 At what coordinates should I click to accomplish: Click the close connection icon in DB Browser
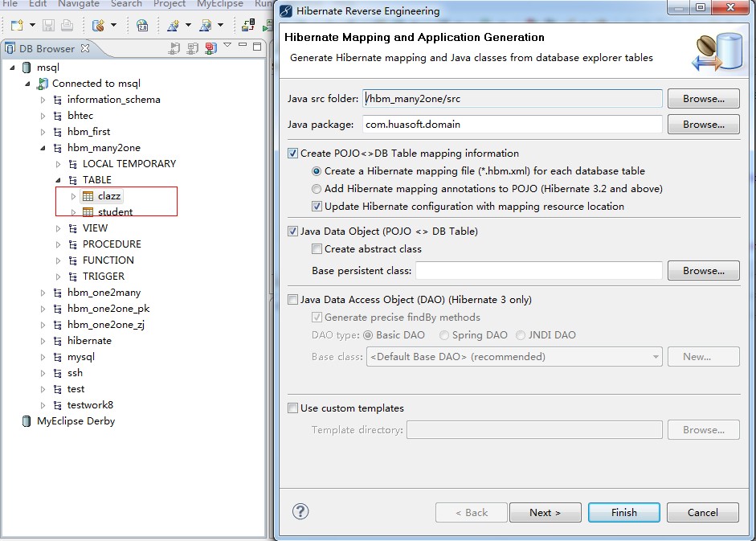(192, 47)
